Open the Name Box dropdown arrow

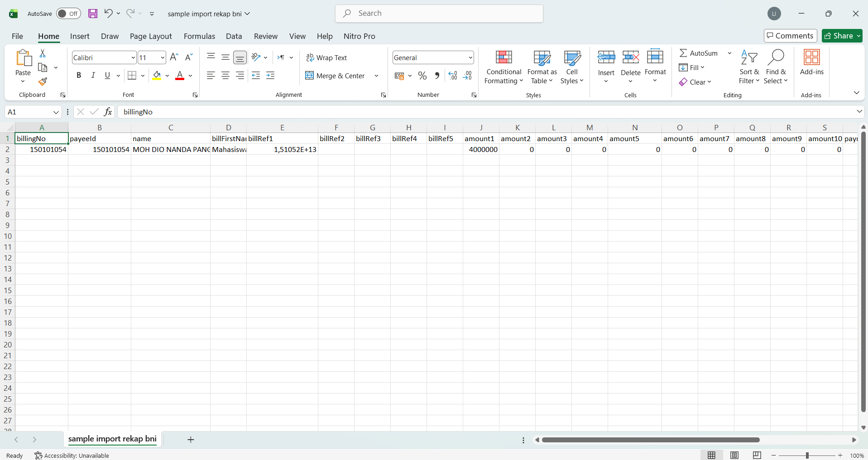[x=56, y=112]
